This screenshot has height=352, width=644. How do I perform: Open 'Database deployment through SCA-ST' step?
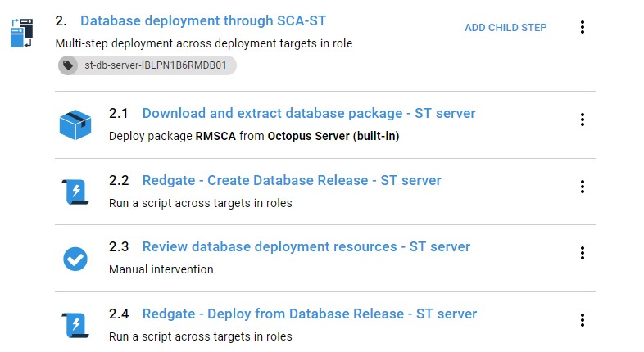(x=203, y=20)
